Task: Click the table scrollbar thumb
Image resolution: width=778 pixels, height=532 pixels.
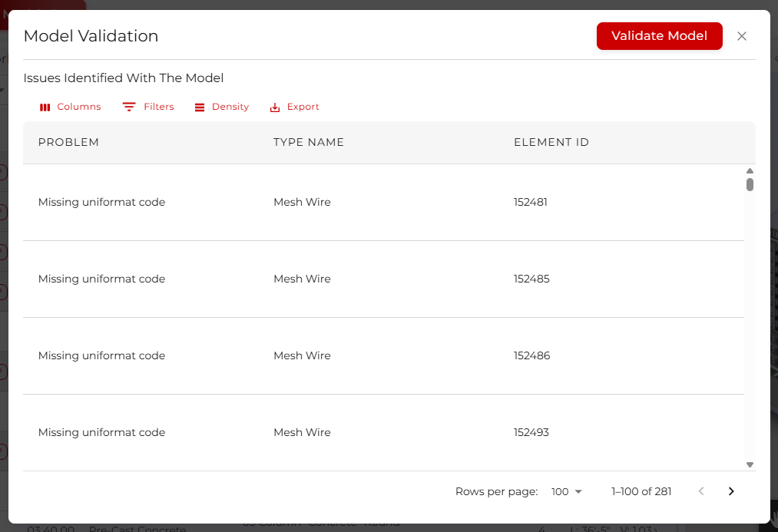Action: [750, 184]
